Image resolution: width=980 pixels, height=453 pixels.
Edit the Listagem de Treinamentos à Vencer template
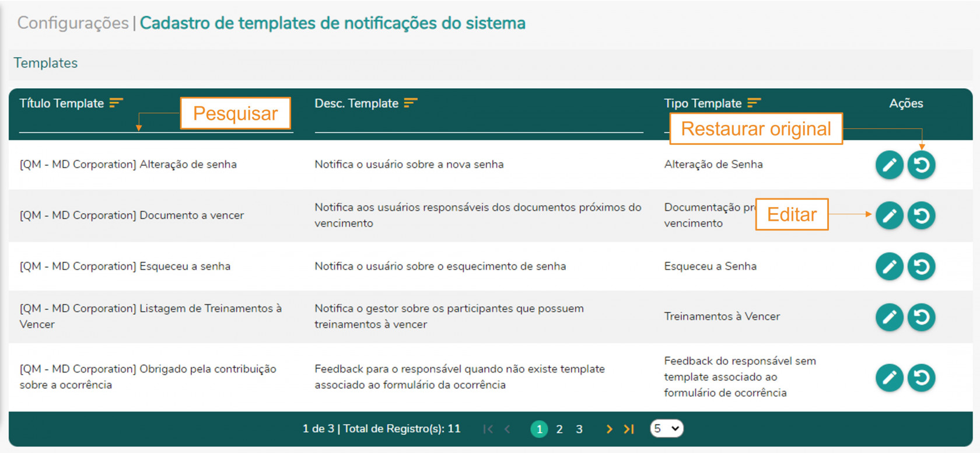click(889, 317)
